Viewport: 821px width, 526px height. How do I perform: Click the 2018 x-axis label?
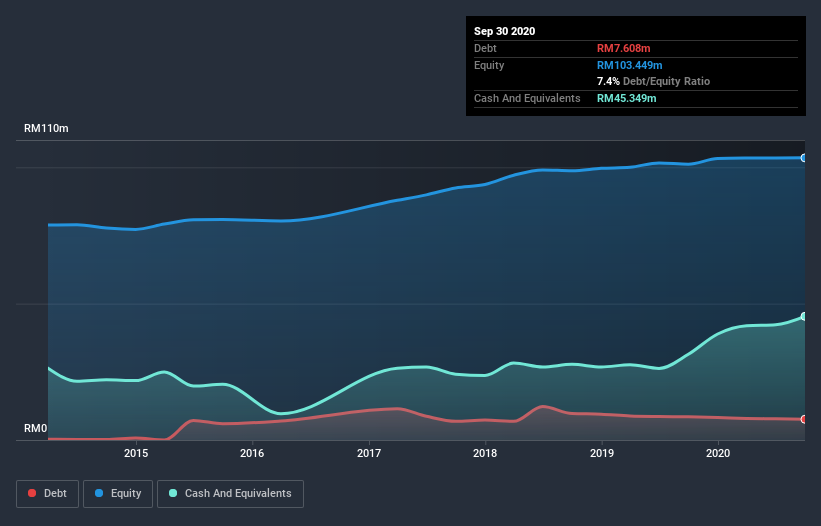pyautogui.click(x=485, y=453)
